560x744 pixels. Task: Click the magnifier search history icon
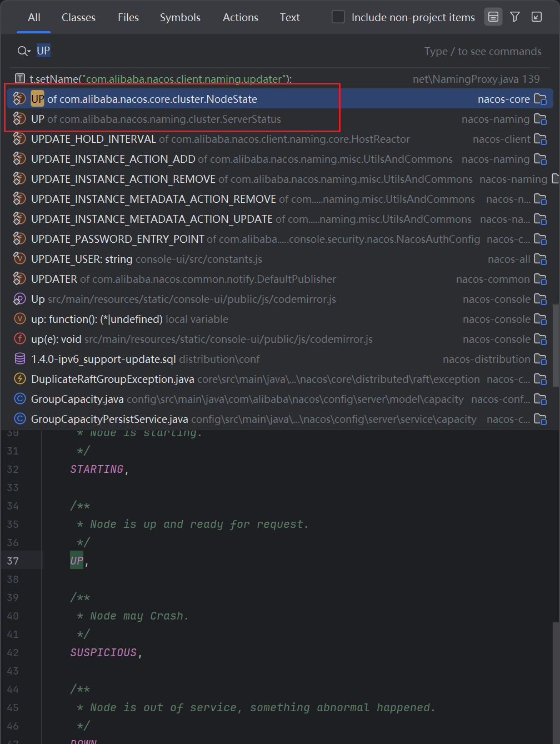click(23, 51)
